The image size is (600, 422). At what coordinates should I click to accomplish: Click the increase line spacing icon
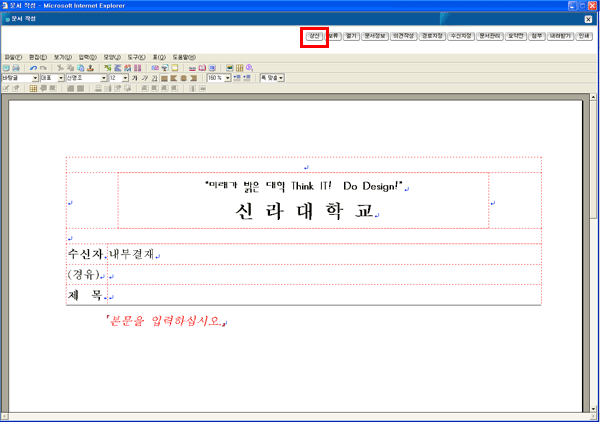(x=247, y=78)
